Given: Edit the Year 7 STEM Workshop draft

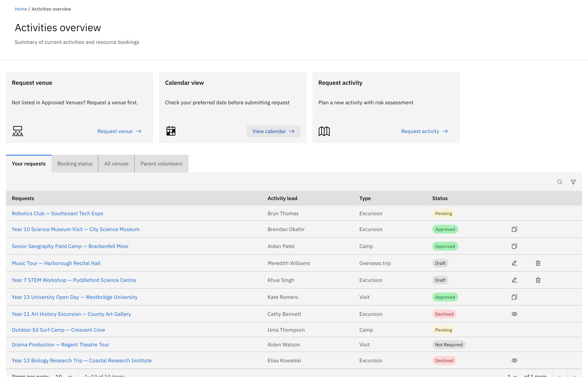Looking at the screenshot, I should tap(514, 280).
